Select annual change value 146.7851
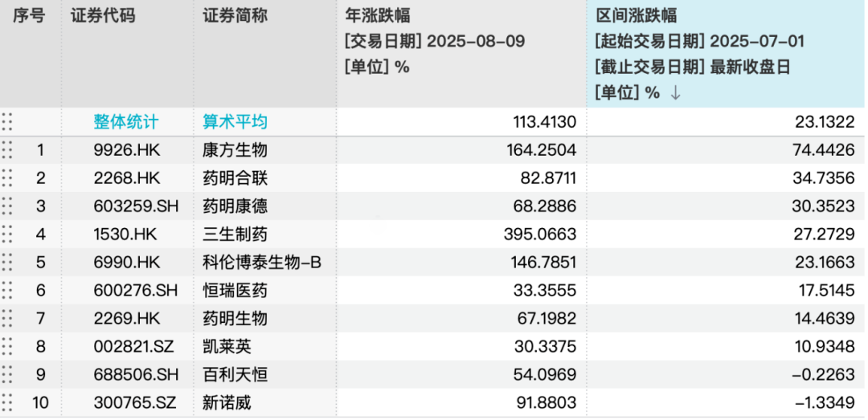The height and width of the screenshot is (420, 868). coord(542,263)
